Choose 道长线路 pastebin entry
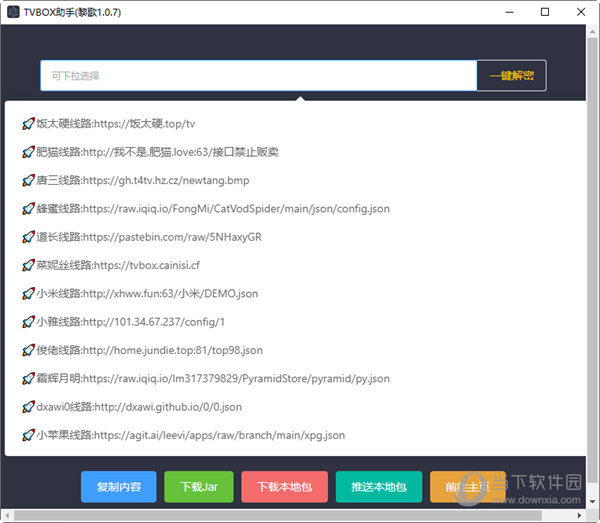The width and height of the screenshot is (600, 523). [x=295, y=237]
